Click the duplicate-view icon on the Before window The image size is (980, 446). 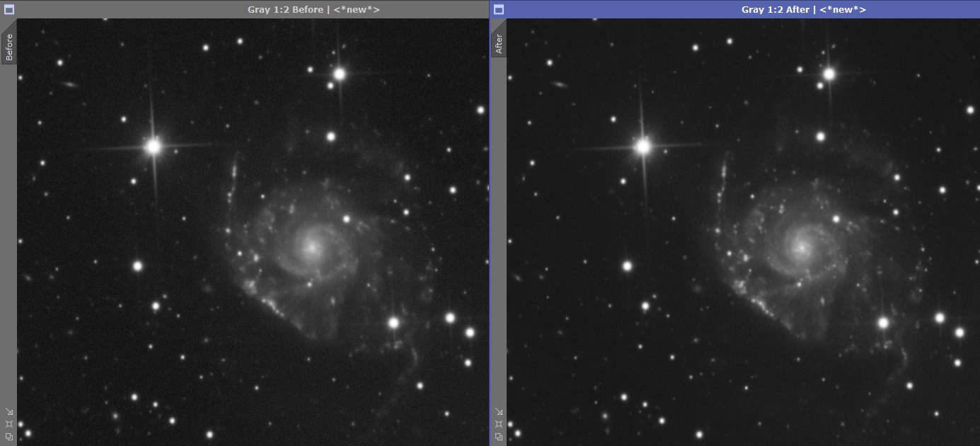[9, 437]
